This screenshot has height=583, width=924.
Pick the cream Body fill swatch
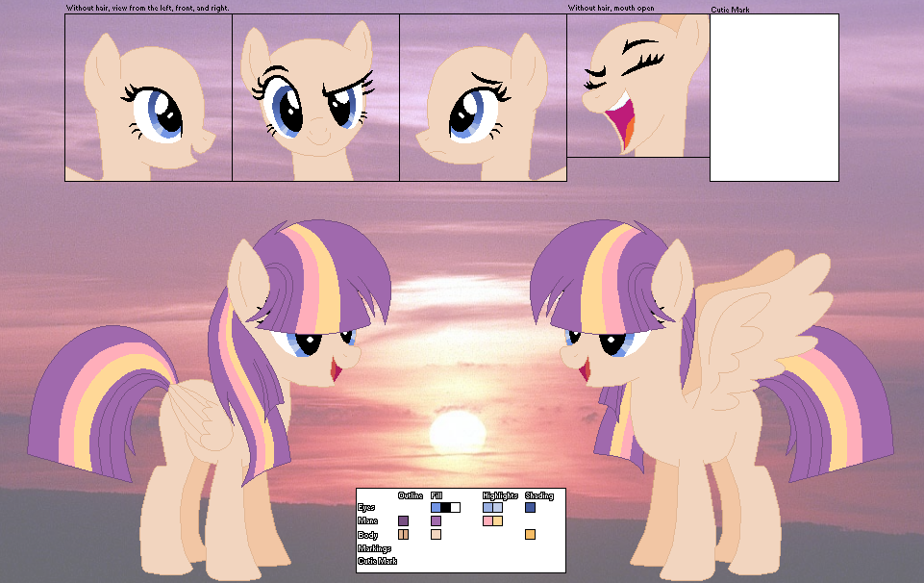(437, 535)
